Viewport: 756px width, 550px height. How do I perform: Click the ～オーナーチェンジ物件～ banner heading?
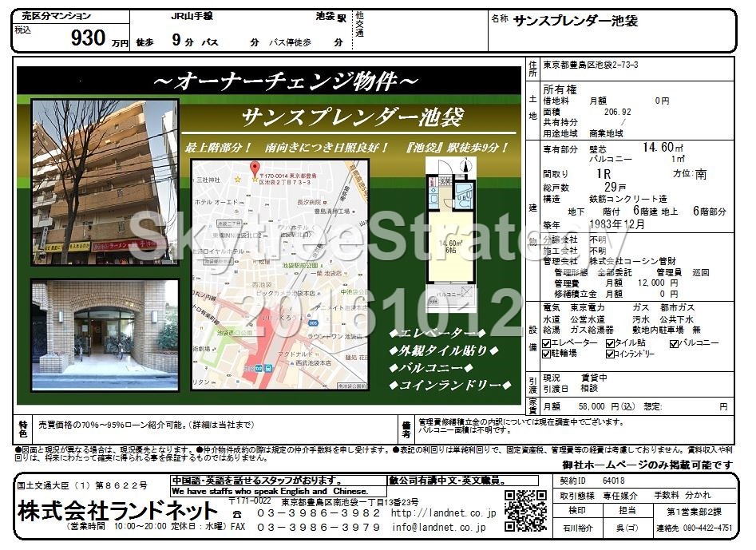click(x=286, y=81)
